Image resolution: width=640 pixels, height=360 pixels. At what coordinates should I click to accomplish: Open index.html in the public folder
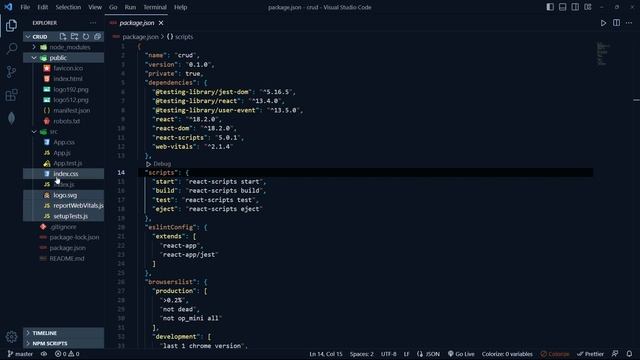tap(68, 79)
